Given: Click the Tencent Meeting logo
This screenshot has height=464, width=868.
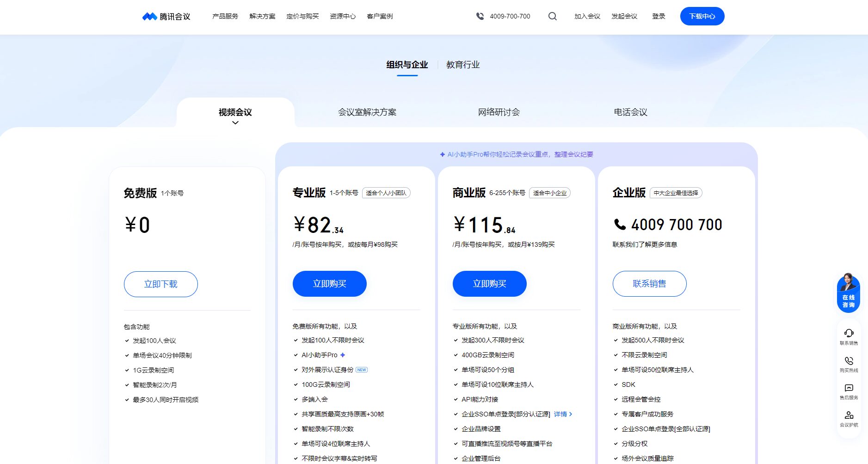Looking at the screenshot, I should pyautogui.click(x=166, y=17).
